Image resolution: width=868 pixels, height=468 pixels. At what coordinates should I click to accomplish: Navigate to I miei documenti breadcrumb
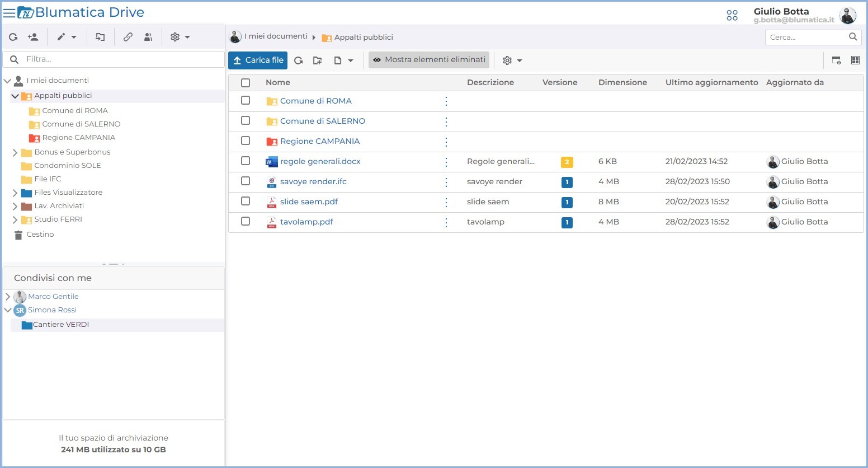pyautogui.click(x=275, y=36)
